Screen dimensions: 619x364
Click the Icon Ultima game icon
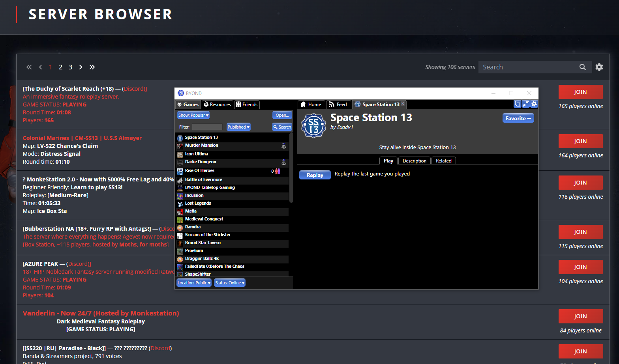[180, 154]
